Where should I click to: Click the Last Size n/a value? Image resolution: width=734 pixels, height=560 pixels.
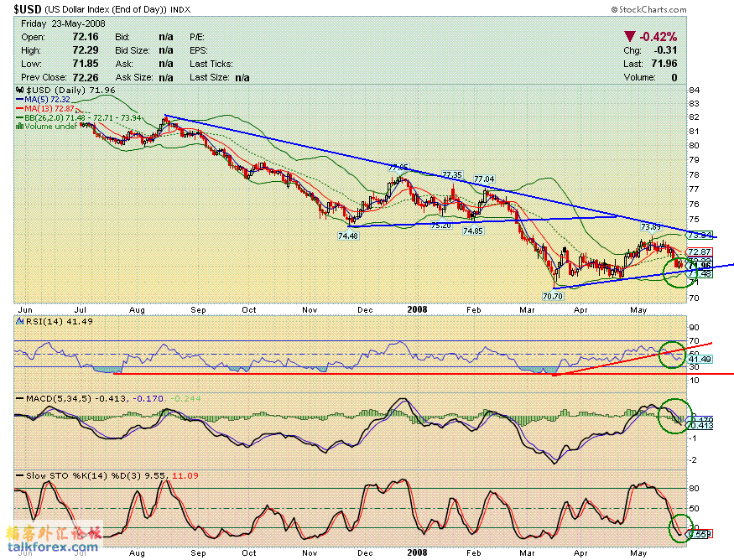pos(242,77)
